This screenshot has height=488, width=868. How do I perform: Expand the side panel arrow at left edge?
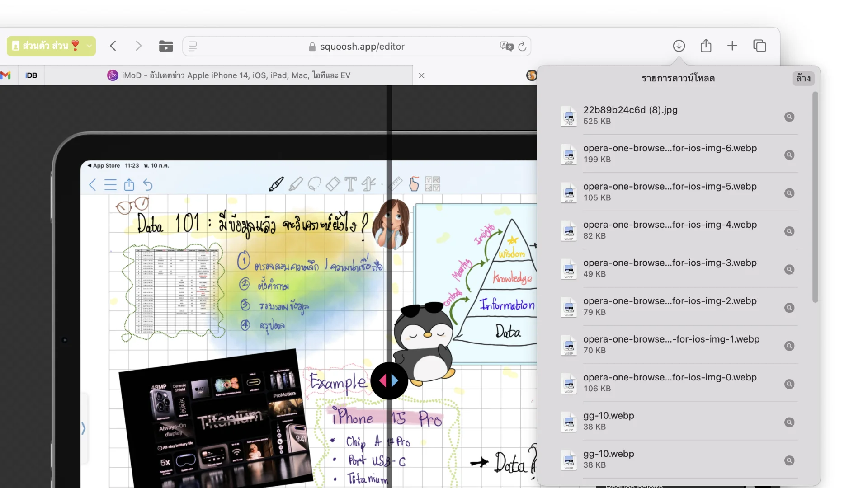[x=84, y=428]
